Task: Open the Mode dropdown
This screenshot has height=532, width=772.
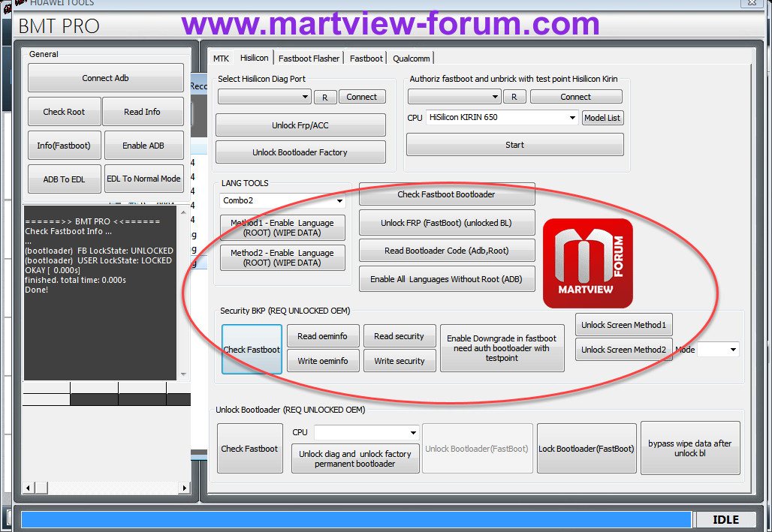Action: point(718,350)
